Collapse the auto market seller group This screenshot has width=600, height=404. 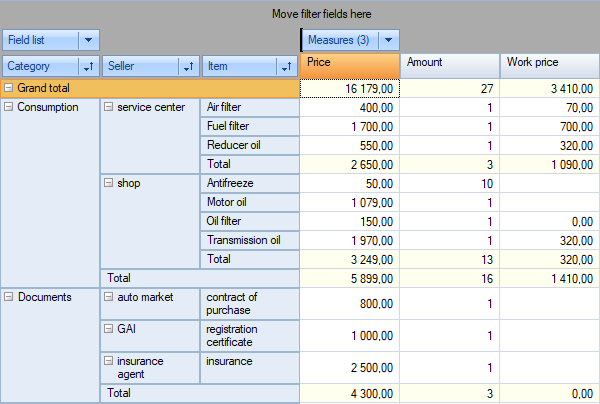pyautogui.click(x=108, y=297)
